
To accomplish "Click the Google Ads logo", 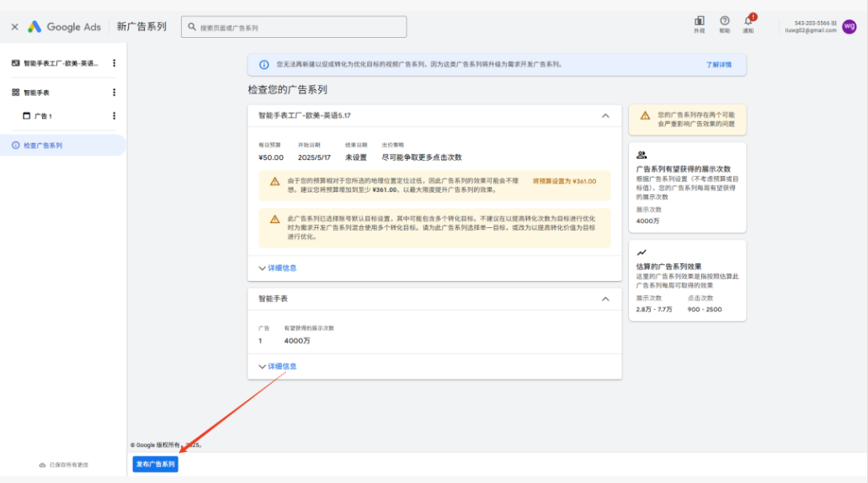I will 64,27.
